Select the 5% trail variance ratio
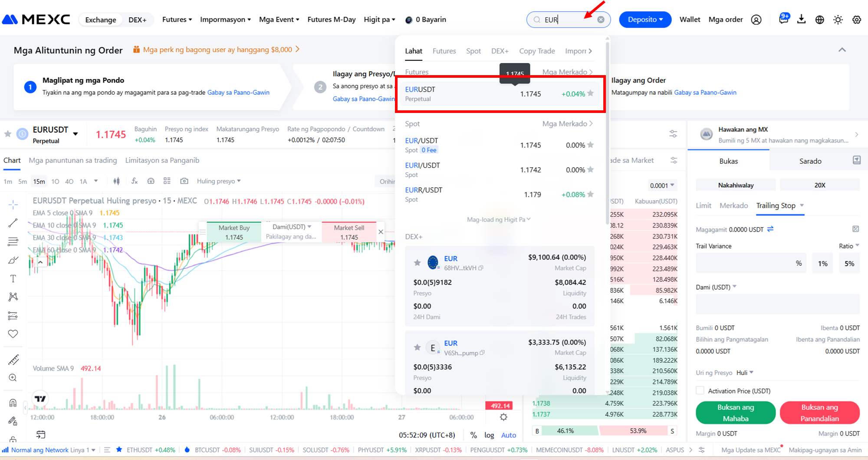 [849, 264]
